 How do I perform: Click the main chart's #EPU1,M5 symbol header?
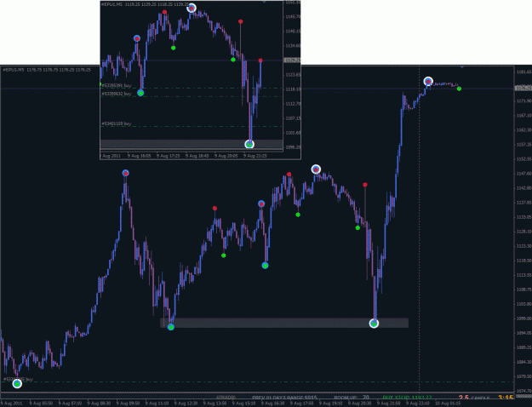(x=47, y=70)
